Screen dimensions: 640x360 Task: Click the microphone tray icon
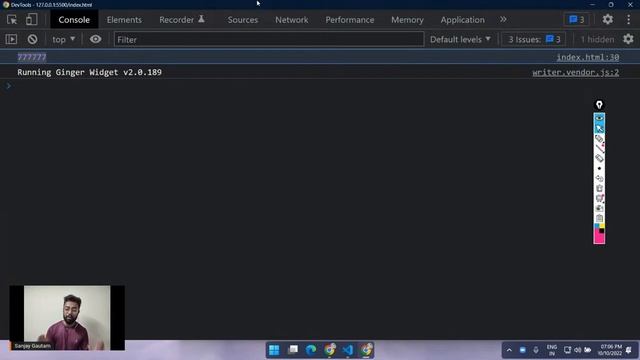(536, 350)
